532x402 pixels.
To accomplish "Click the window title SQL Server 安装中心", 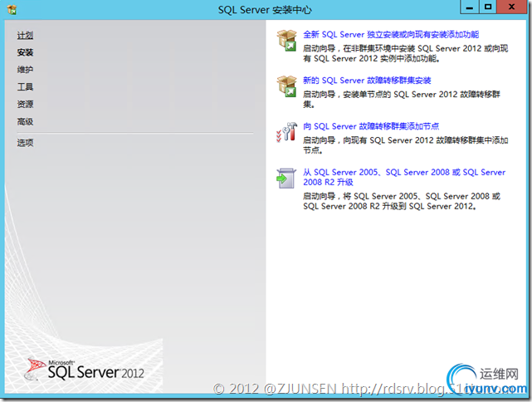I will click(265, 10).
